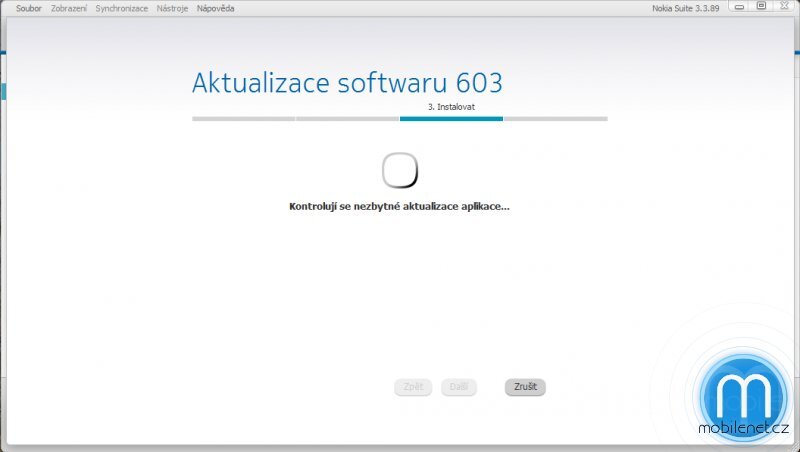This screenshot has height=452, width=800.
Task: Click the 'Kontrolují se nezbytné aktualizace' status text
Action: (399, 207)
